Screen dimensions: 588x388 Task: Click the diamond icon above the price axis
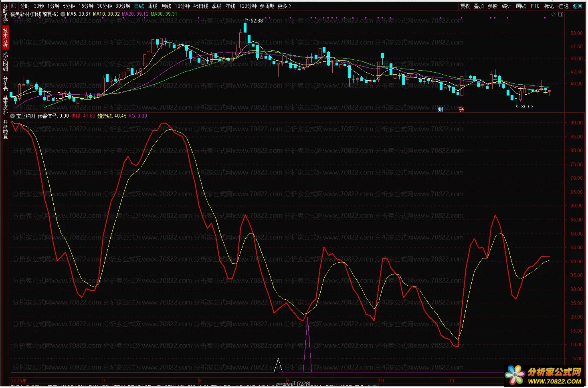point(554,14)
